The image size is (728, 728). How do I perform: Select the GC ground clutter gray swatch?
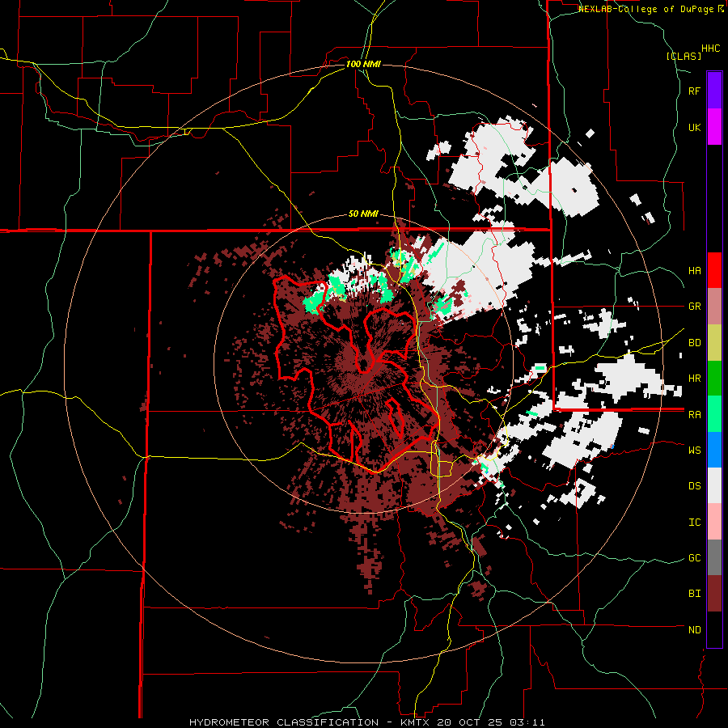714,557
